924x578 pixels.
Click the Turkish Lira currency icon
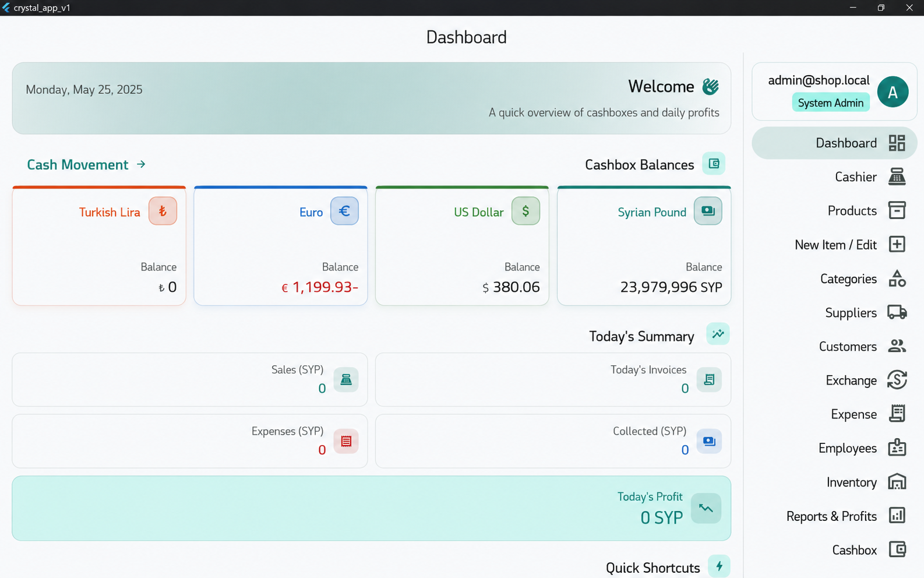pos(163,211)
